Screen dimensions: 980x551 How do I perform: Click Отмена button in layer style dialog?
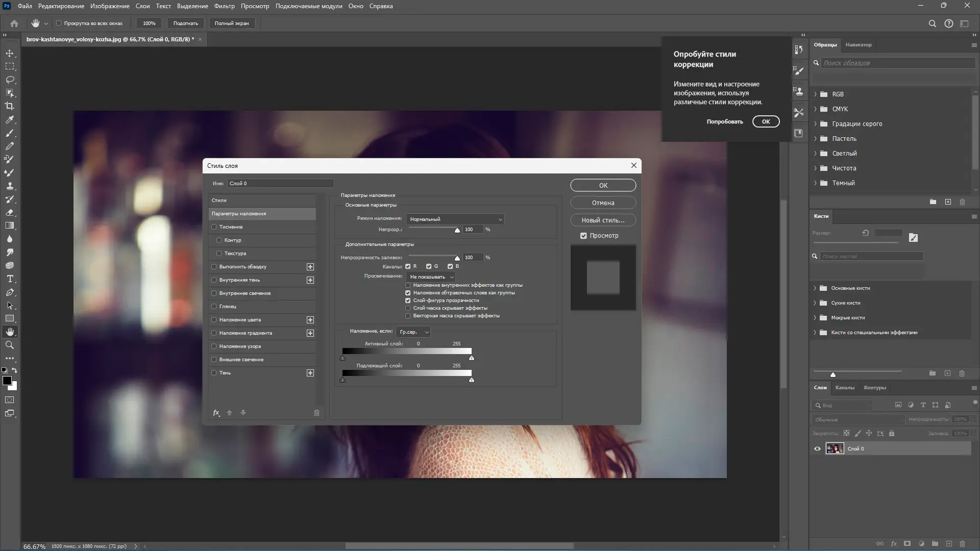(x=603, y=203)
